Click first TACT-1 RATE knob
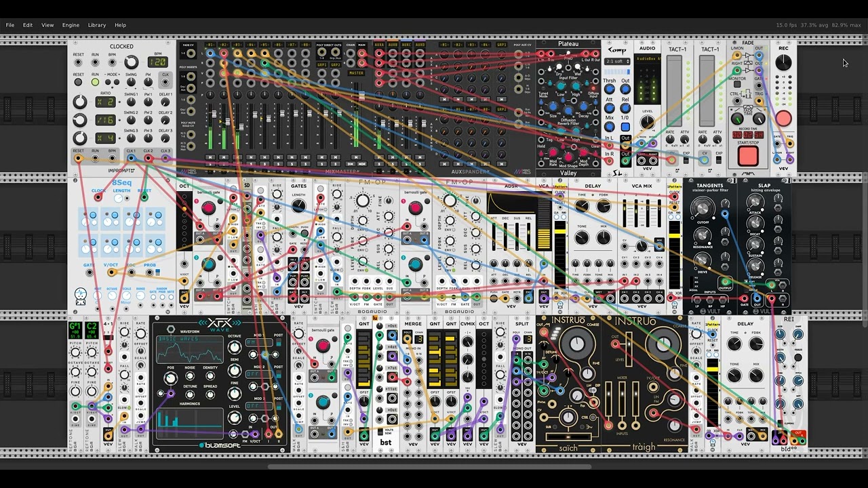This screenshot has height=488, width=868. pyautogui.click(x=670, y=139)
